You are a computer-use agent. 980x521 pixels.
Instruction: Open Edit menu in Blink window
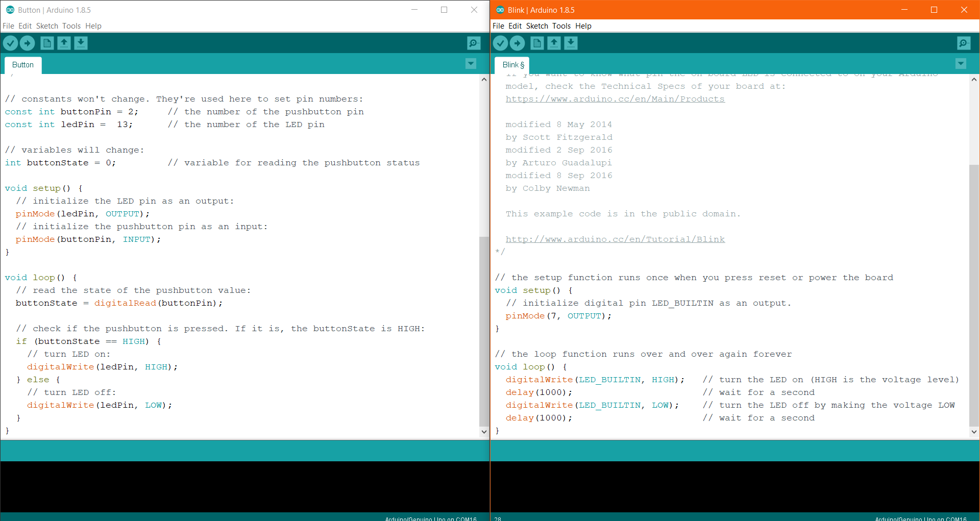[515, 26]
